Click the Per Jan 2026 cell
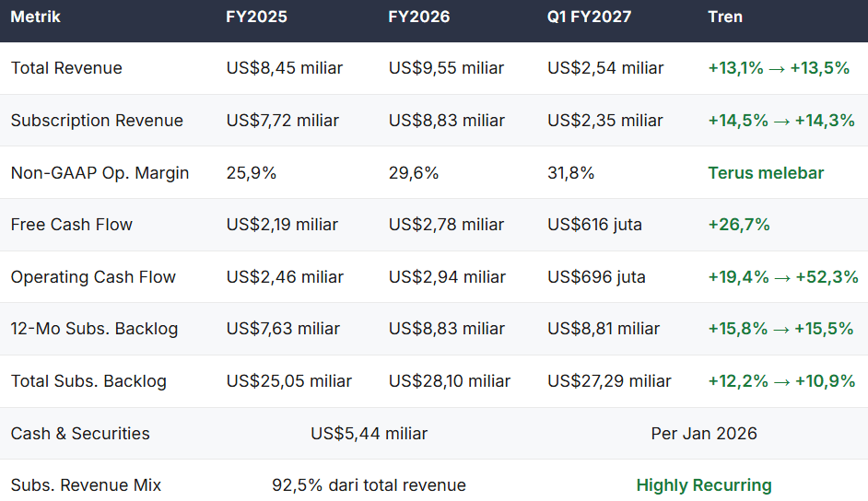 [x=704, y=434]
